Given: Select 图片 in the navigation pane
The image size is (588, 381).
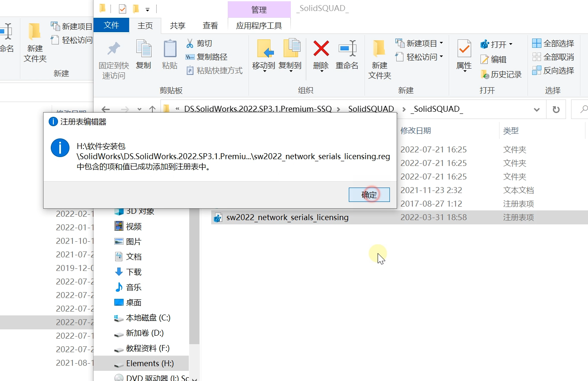Looking at the screenshot, I should point(134,242).
